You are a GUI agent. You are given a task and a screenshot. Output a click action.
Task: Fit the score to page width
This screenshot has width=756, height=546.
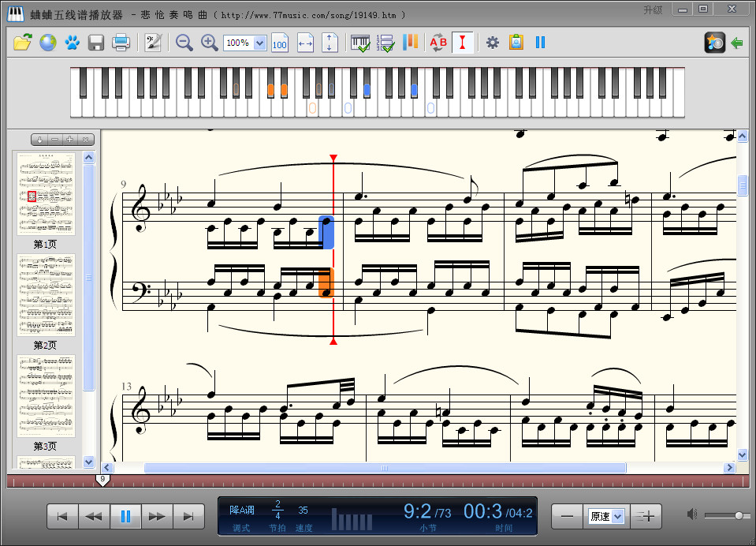coord(305,43)
